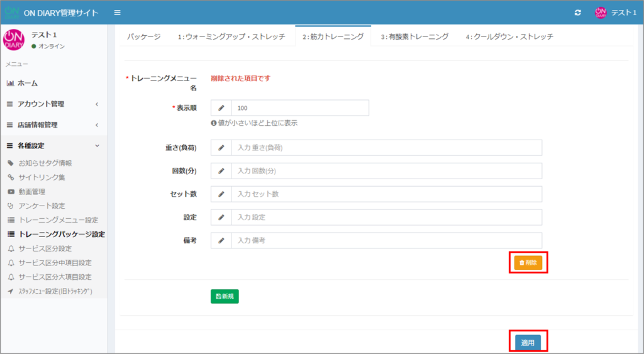Click pencil icon beside 備考 field
Image resolution: width=644 pixels, height=354 pixels.
coord(221,240)
